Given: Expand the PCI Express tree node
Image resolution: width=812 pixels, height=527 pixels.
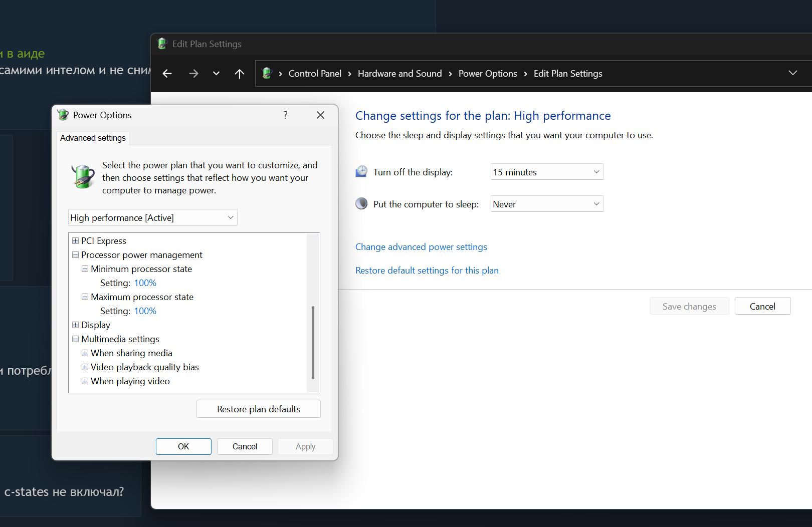Looking at the screenshot, I should 75,241.
